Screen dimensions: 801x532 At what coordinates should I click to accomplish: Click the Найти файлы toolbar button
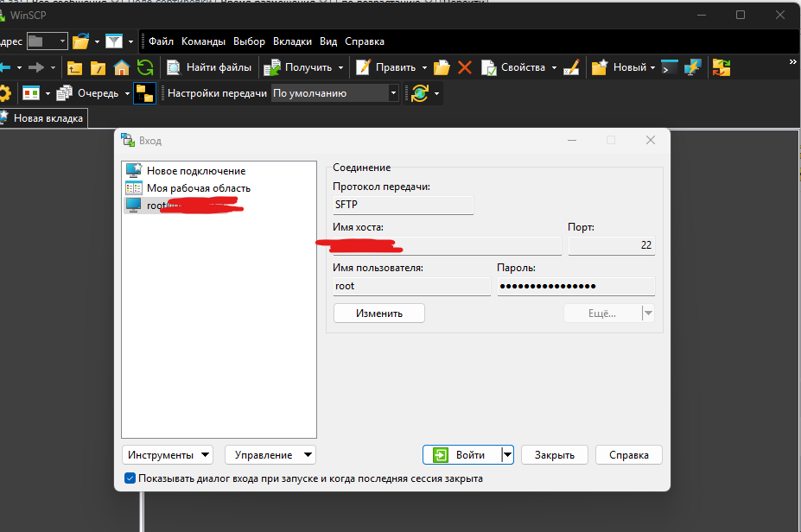pyautogui.click(x=209, y=67)
